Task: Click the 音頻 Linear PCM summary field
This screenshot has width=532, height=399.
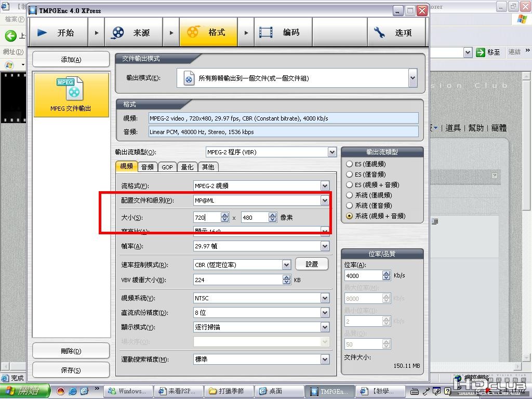Action: point(284,132)
